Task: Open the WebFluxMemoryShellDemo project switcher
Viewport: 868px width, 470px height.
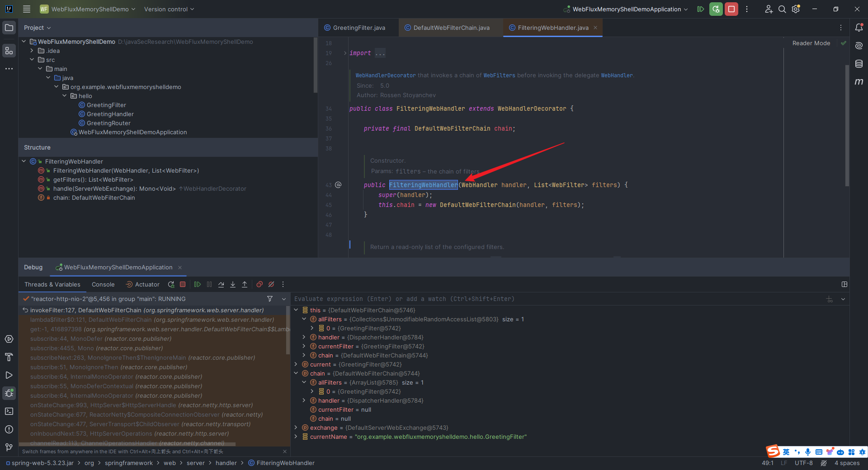Action: 87,9
